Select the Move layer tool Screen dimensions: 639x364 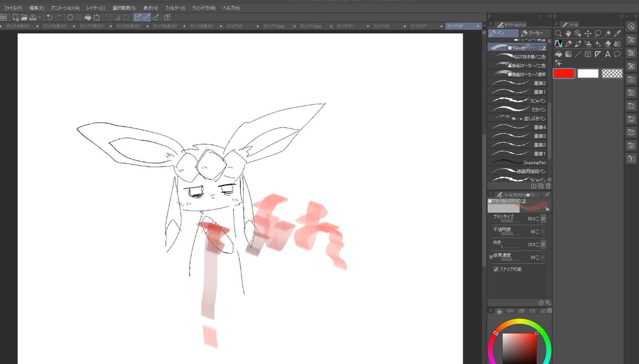(588, 33)
